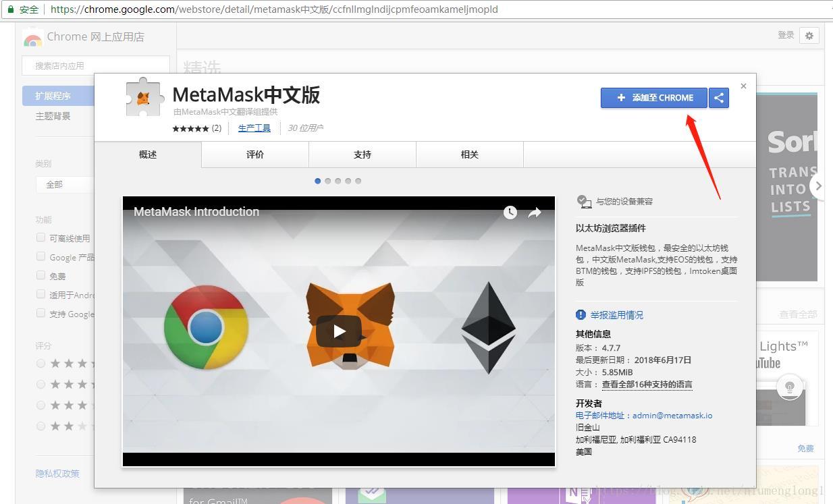Click the 以太坊浏览器插件 heading
The image size is (833, 504).
click(611, 228)
